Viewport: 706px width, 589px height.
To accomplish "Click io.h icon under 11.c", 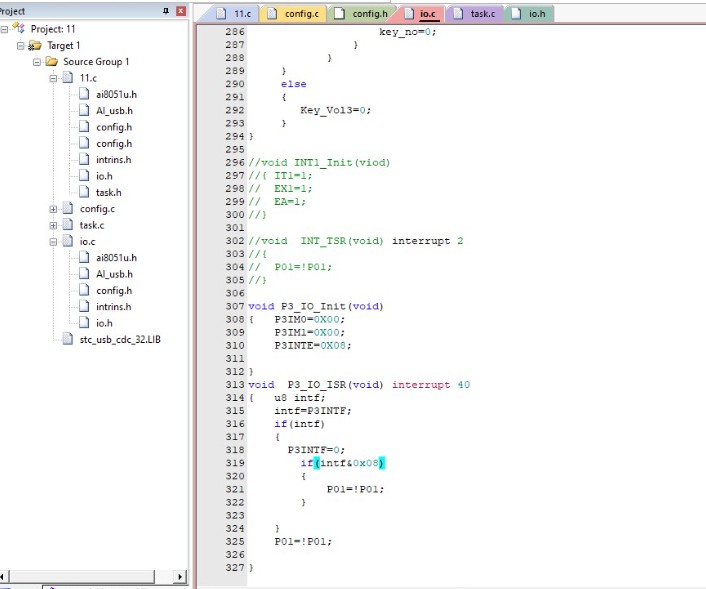I will point(84,176).
